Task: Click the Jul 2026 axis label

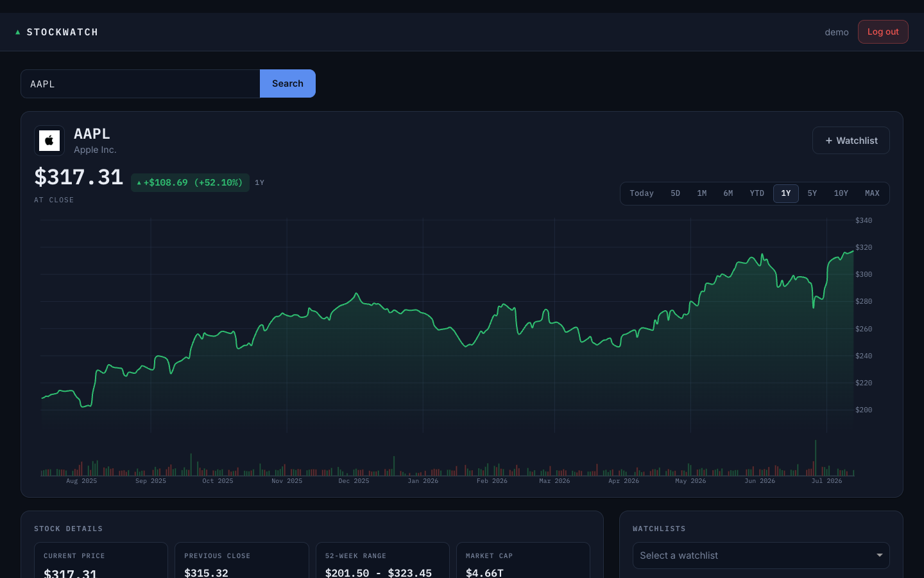Action: pyautogui.click(x=826, y=481)
